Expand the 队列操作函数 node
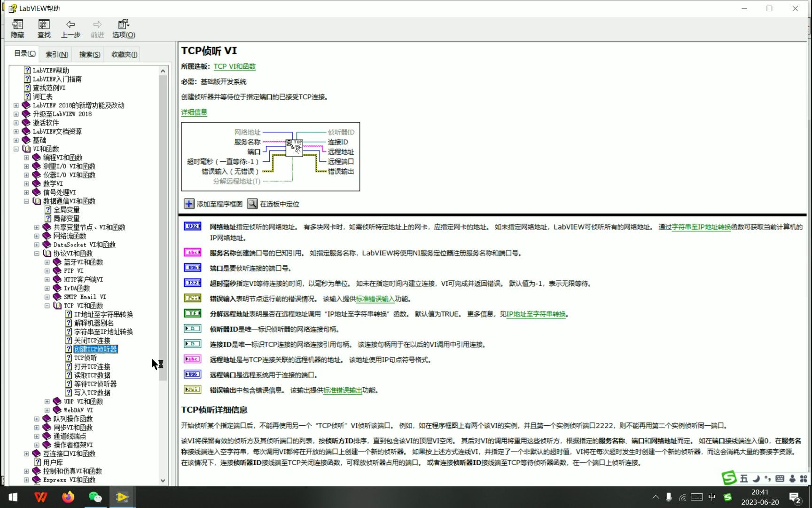812x508 pixels. tap(37, 419)
